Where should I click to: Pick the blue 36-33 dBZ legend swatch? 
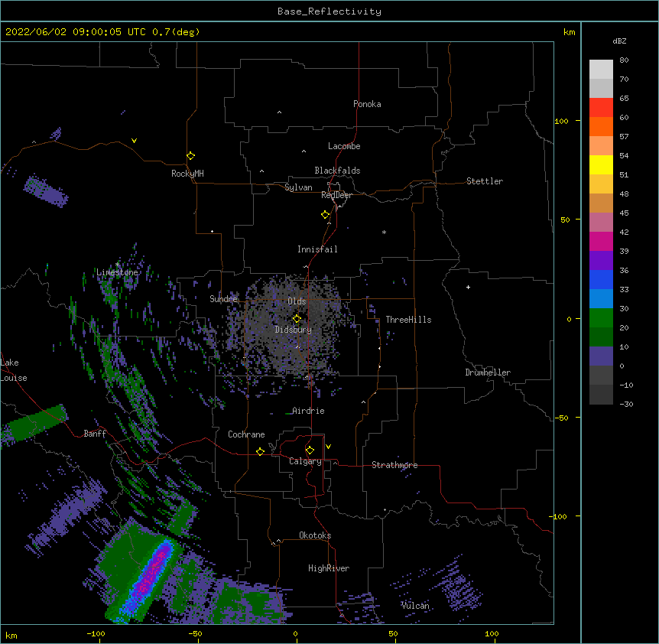click(x=601, y=280)
